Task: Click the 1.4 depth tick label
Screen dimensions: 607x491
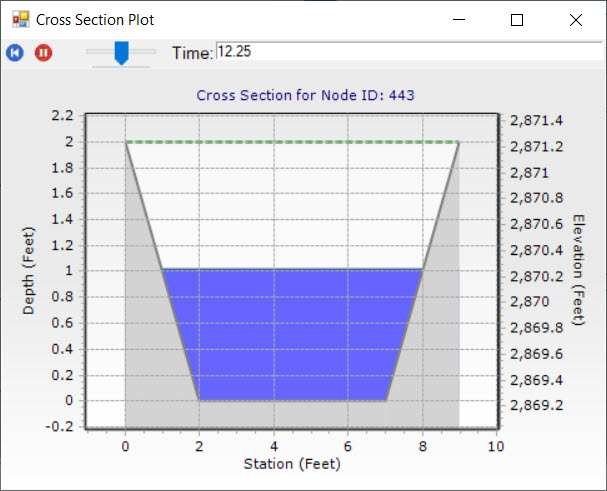Action: (x=62, y=219)
